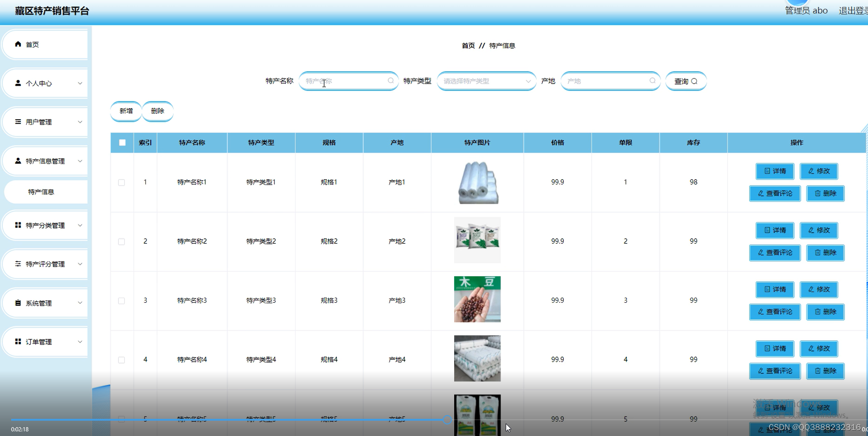Screen dimensions: 868x436
Task: Click the video progress bar handle
Action: (447, 420)
